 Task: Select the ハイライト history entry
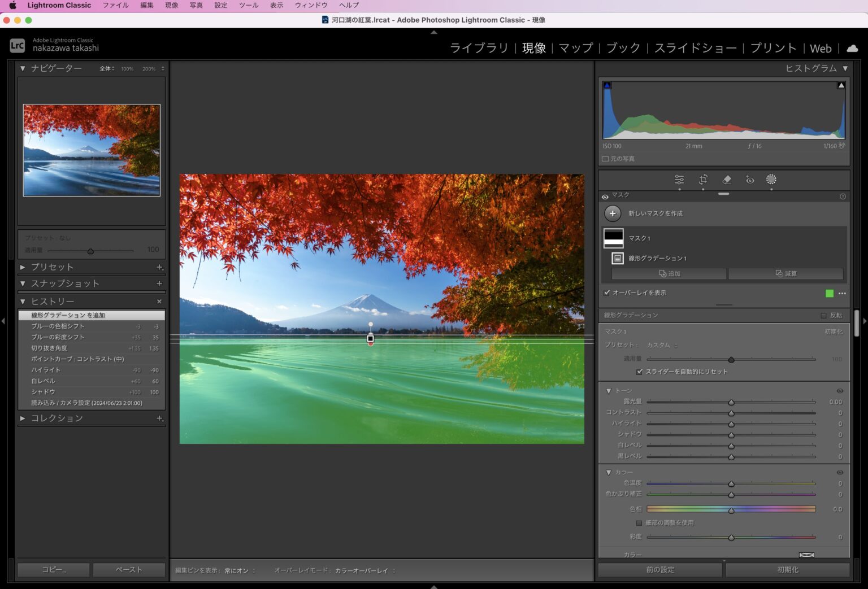46,370
